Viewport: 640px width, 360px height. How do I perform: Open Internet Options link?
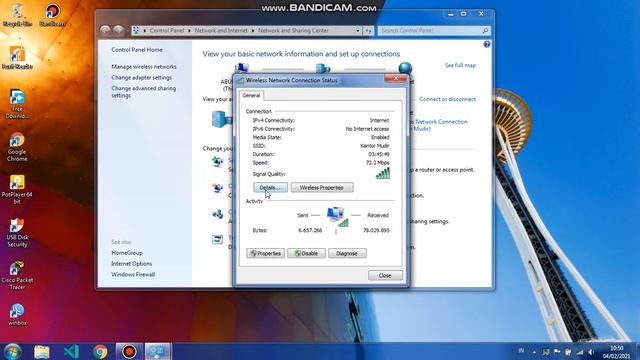click(131, 264)
